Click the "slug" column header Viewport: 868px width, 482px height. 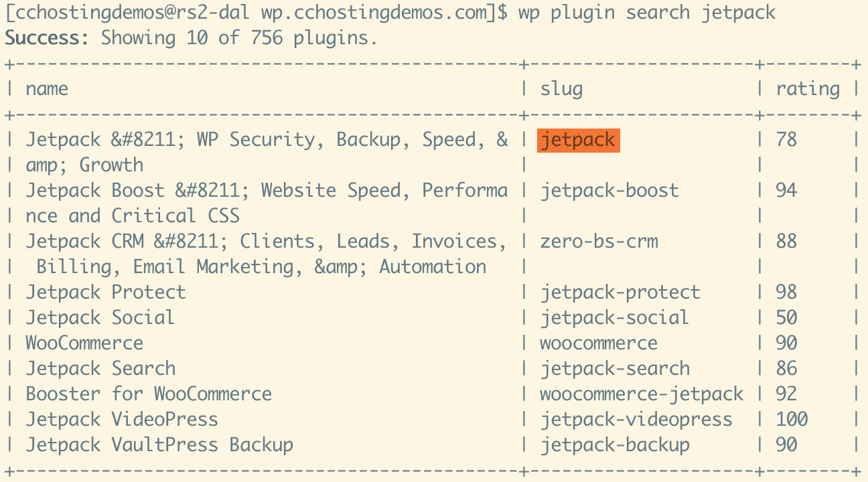click(561, 89)
